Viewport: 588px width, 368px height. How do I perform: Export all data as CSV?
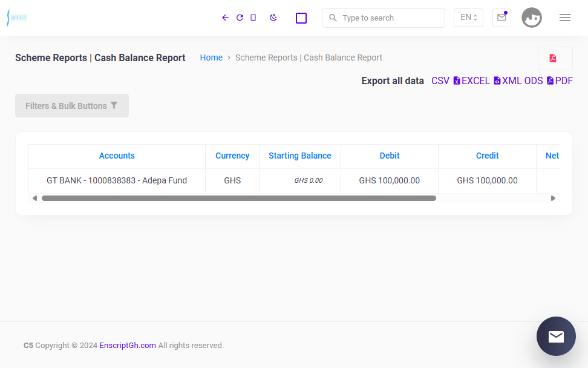point(440,81)
